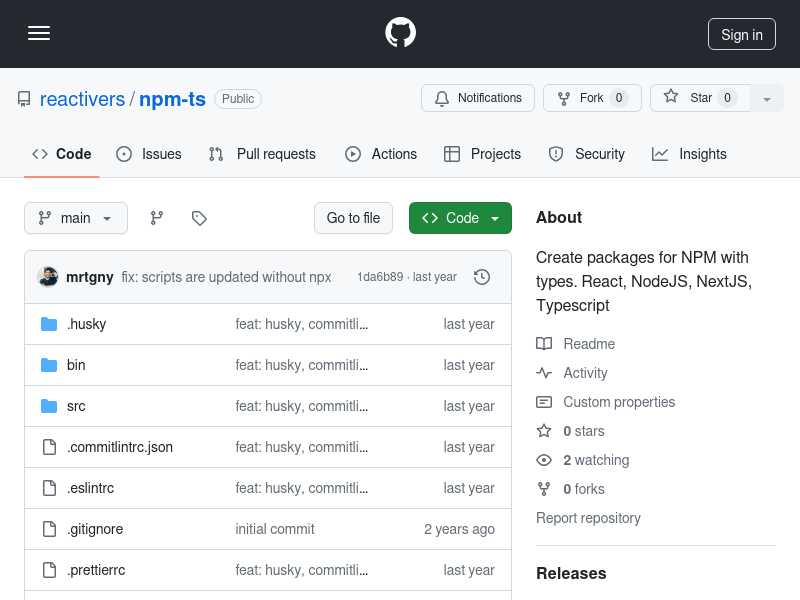Open the .husky folder
The height and width of the screenshot is (600, 800).
[86, 324]
